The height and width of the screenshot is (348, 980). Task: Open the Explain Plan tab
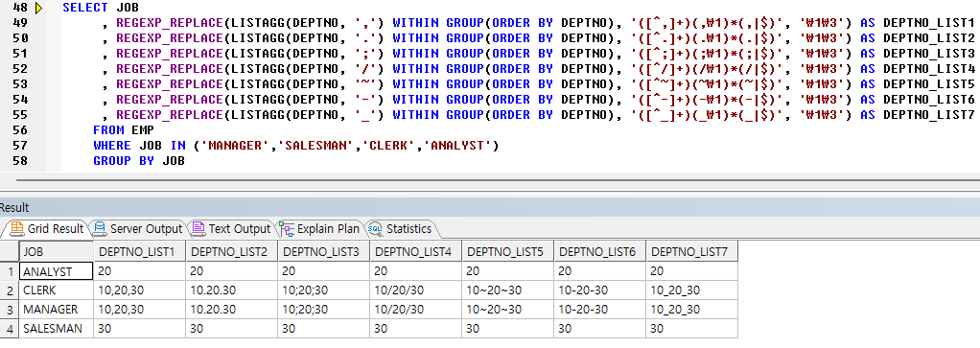click(x=320, y=229)
